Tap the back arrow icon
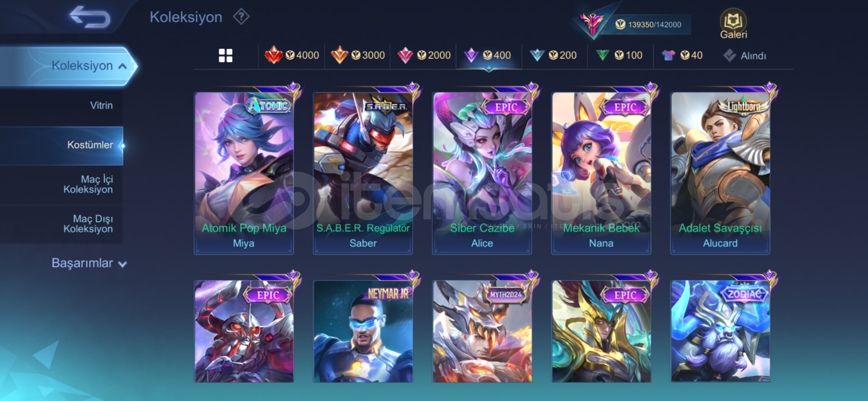Screen dimensions: 868x401 90,17
